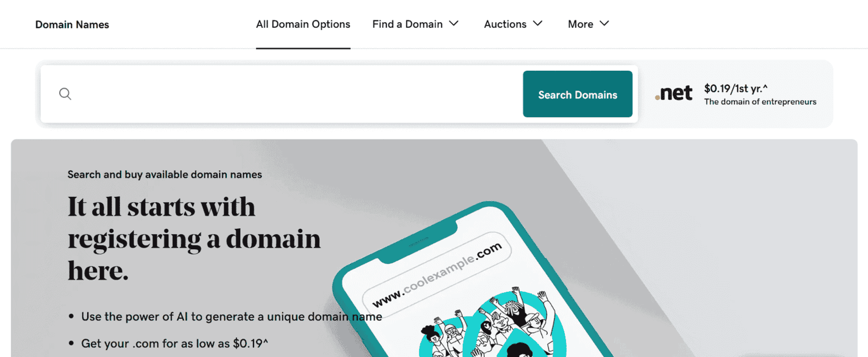Image resolution: width=868 pixels, height=357 pixels.
Task: Open the Find a Domain menu label
Action: pos(407,24)
